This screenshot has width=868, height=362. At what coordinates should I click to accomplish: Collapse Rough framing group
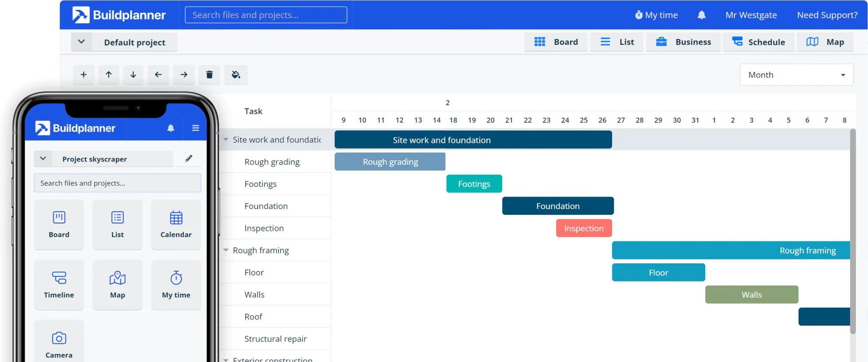point(226,250)
